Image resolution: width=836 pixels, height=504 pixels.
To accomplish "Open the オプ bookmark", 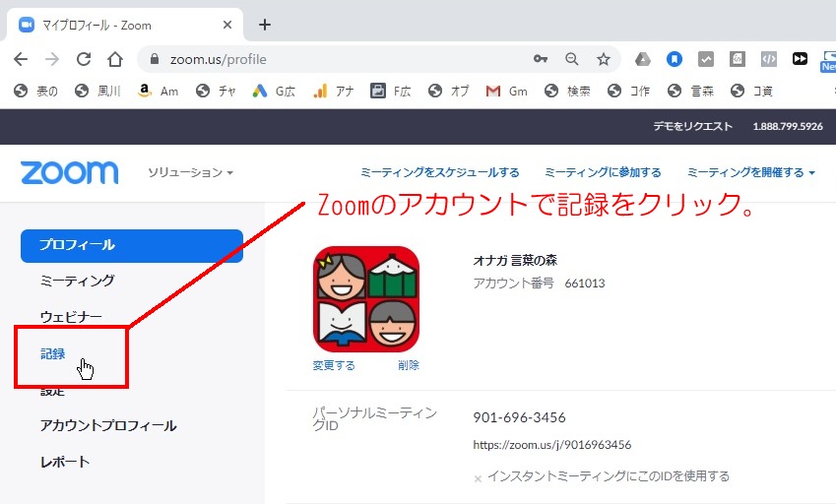I will pos(448,92).
